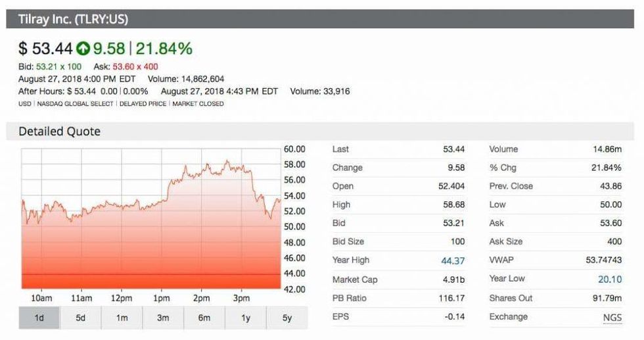The image size is (644, 340).
Task: Click the Tilray Inc. (TLRY:US) title bar
Action: (x=74, y=19)
